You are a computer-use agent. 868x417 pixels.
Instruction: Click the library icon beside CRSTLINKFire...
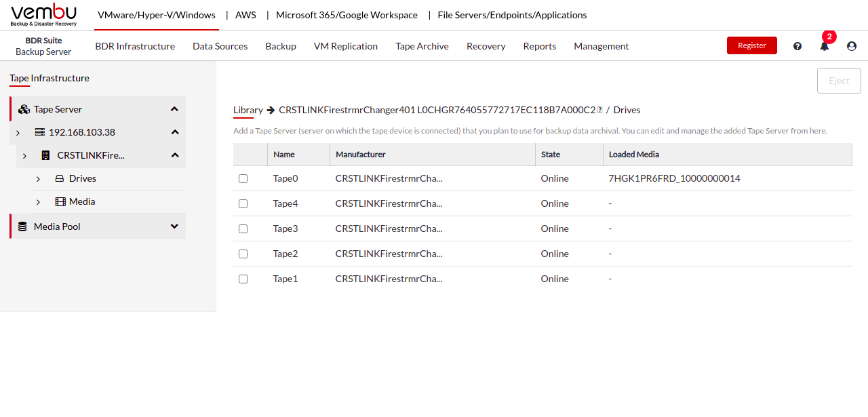point(45,155)
